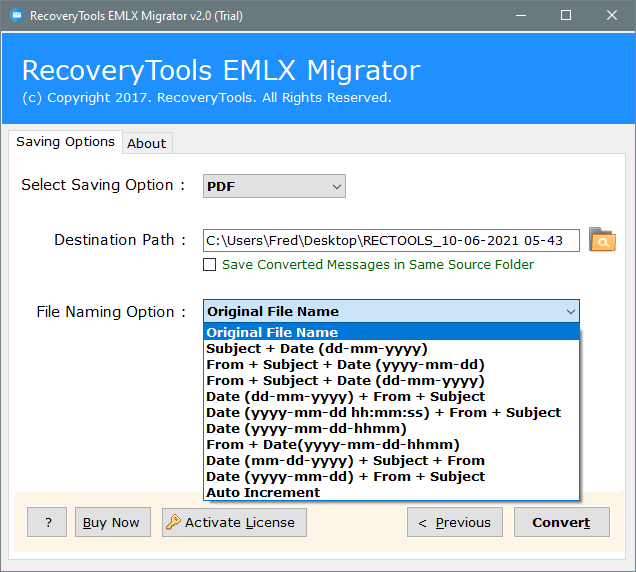Viewport: 636px width, 572px height.
Task: Close the EMLX Migrator window
Action: [611, 15]
